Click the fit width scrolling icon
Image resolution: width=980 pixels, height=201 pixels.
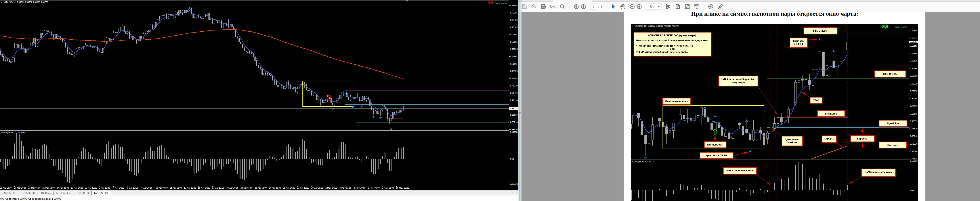click(x=668, y=6)
